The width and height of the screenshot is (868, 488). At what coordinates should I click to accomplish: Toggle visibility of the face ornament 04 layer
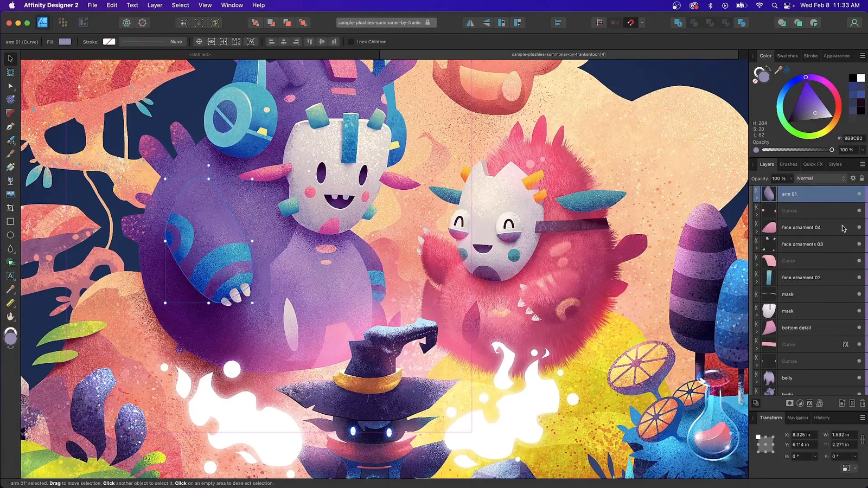(859, 227)
